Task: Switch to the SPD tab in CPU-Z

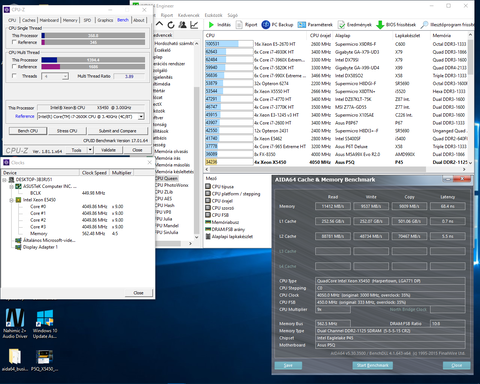Action: pos(87,20)
